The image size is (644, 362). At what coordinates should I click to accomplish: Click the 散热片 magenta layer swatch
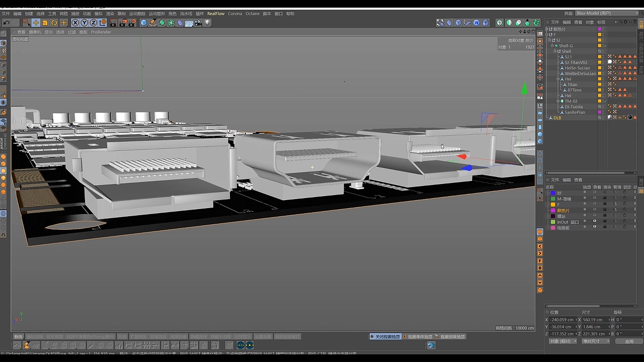pyautogui.click(x=600, y=29)
